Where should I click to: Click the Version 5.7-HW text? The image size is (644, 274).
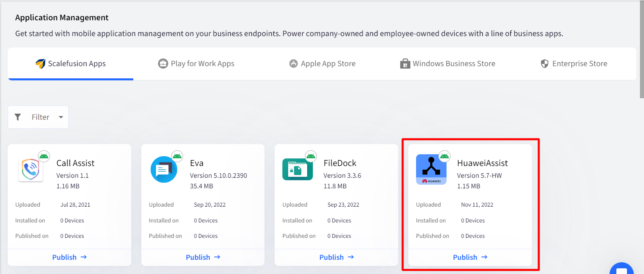coord(479,176)
